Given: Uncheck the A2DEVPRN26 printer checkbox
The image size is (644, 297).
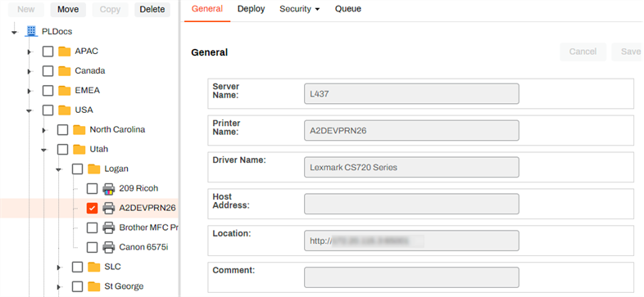Looking at the screenshot, I should [x=92, y=208].
